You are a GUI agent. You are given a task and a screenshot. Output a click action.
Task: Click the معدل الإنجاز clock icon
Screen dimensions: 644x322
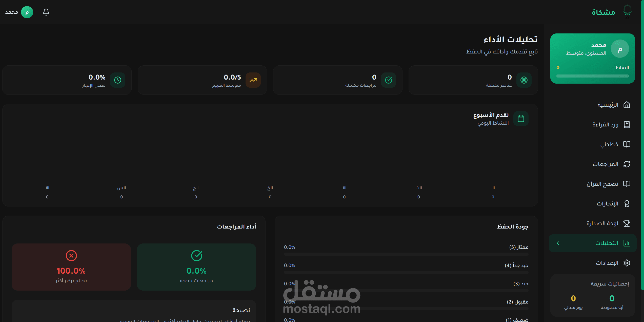click(x=118, y=80)
